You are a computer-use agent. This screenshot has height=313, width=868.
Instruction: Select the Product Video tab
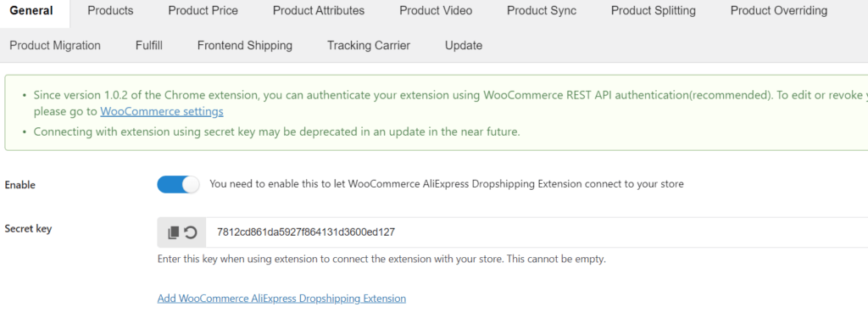pyautogui.click(x=436, y=10)
